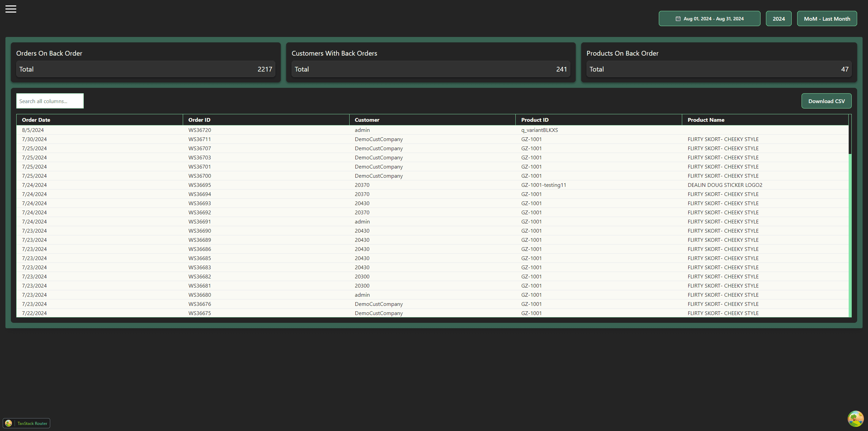
Task: Click the Download CSV button
Action: [826, 101]
